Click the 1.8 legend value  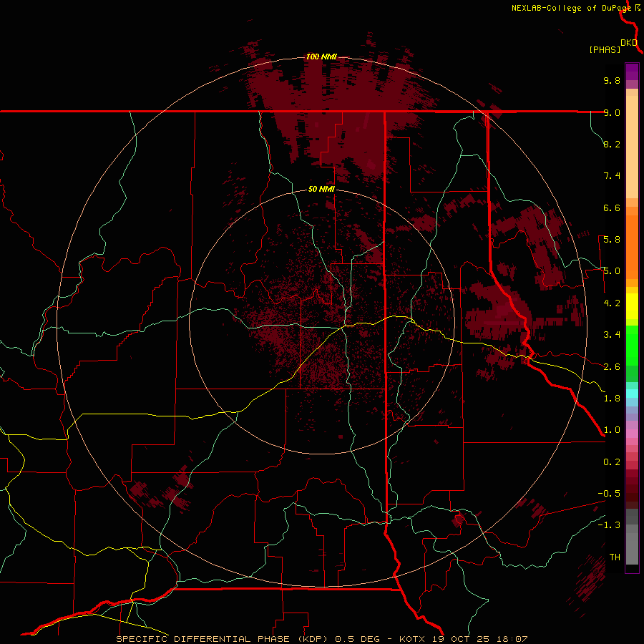[x=612, y=399]
